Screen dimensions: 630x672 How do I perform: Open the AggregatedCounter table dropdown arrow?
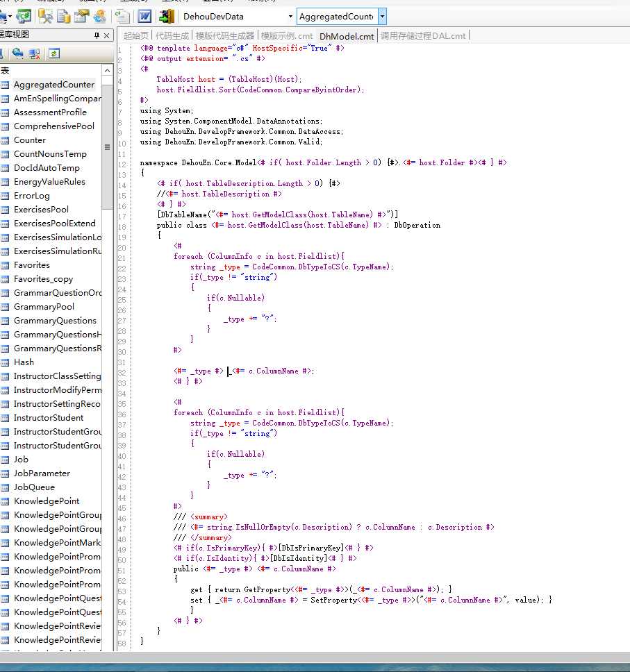382,16
